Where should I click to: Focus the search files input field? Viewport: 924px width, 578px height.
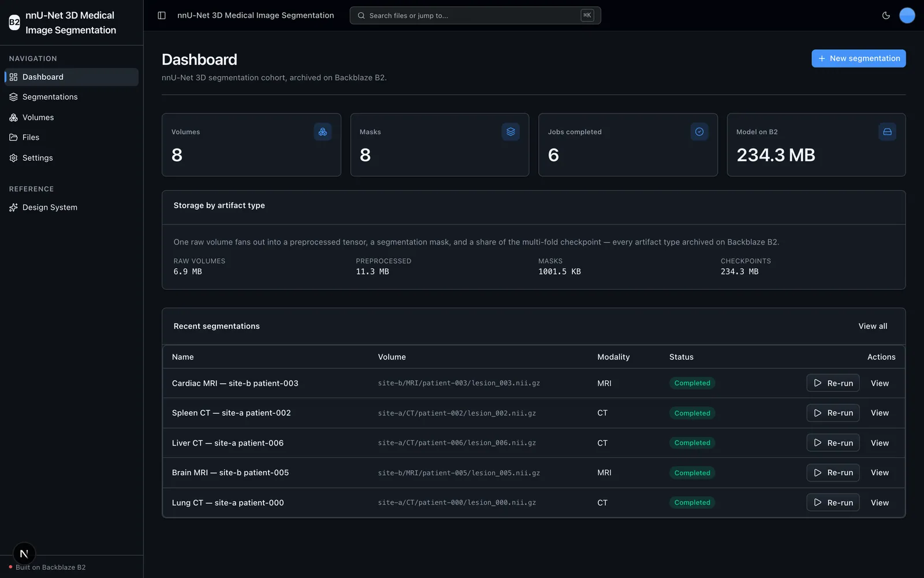(475, 16)
